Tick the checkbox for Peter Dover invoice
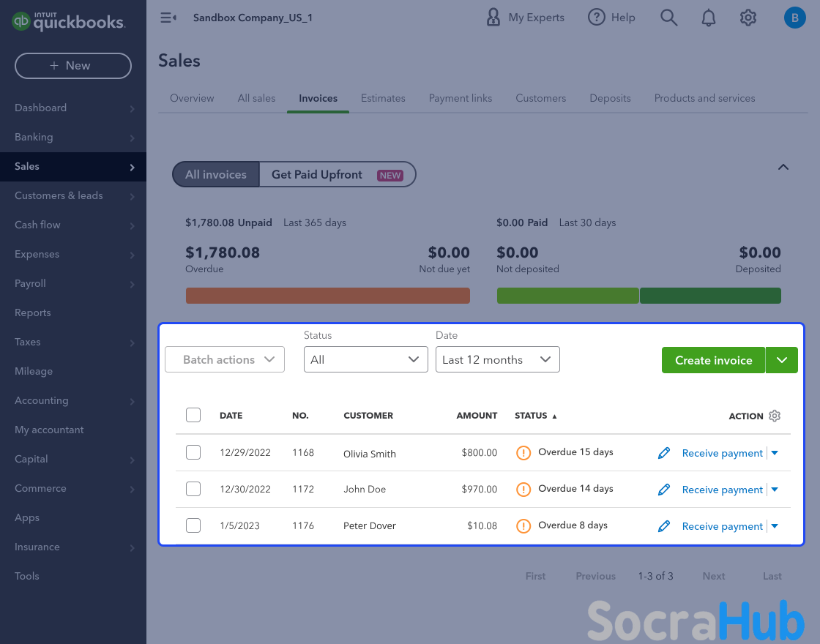 [193, 525]
